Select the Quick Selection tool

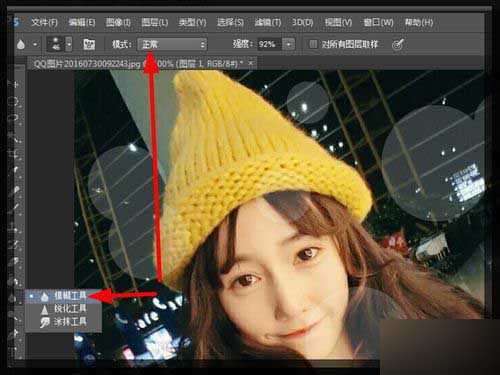[x=15, y=137]
